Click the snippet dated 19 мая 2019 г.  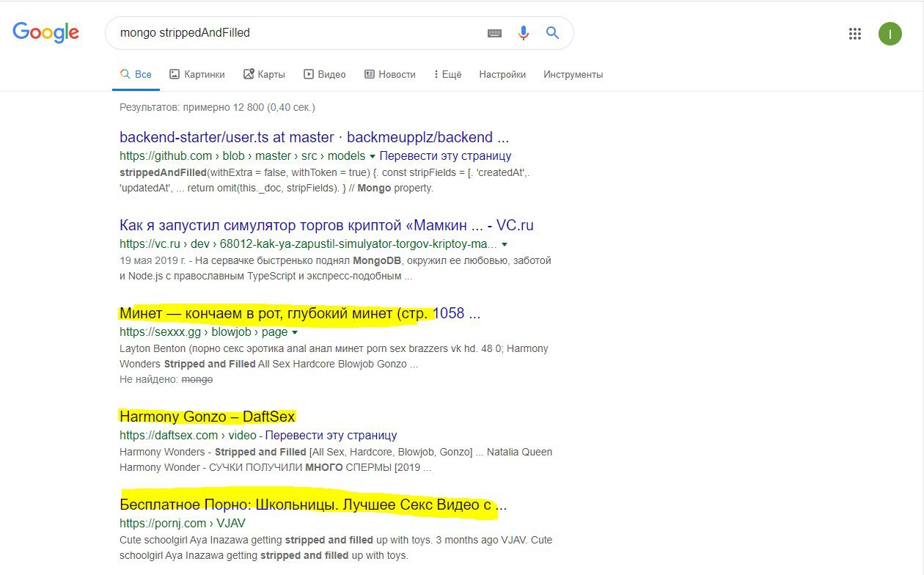pyautogui.click(x=335, y=268)
